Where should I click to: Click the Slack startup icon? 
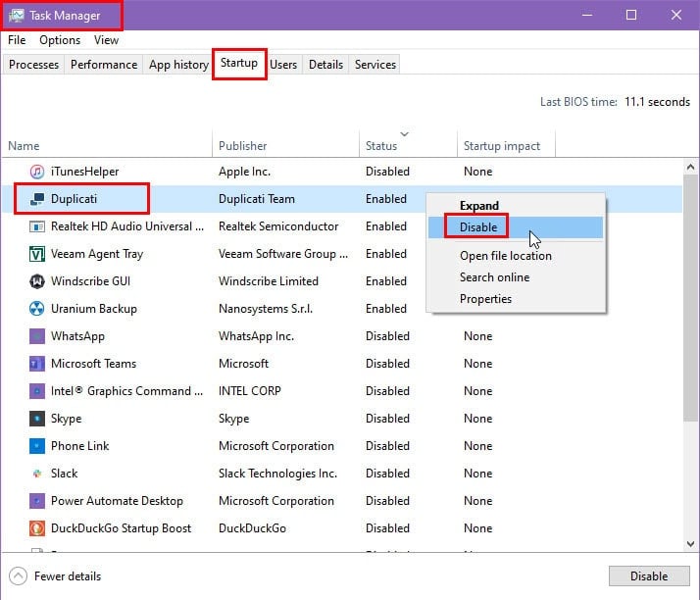(x=36, y=474)
